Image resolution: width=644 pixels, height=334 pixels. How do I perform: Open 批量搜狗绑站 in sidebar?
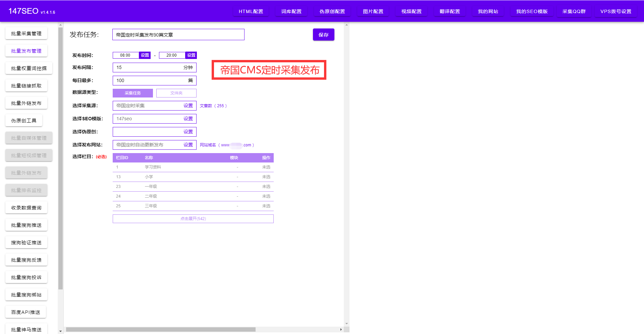26,295
